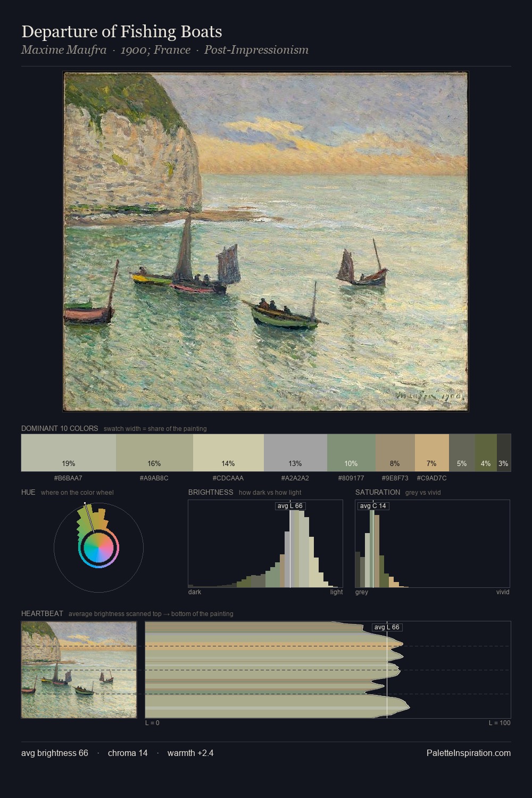Screen dimensions: 532x798
Task: Click the 19% swatch #B6BAA7
Action: (69, 453)
